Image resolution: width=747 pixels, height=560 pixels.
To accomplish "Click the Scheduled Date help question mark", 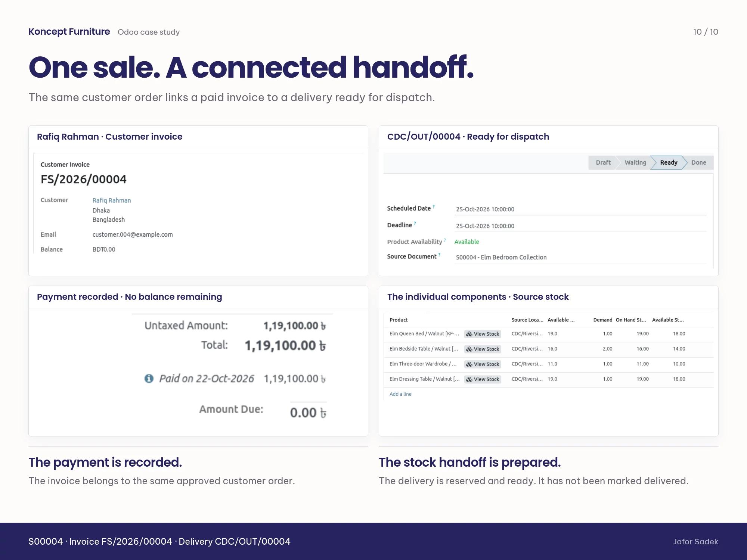I will pos(434,206).
